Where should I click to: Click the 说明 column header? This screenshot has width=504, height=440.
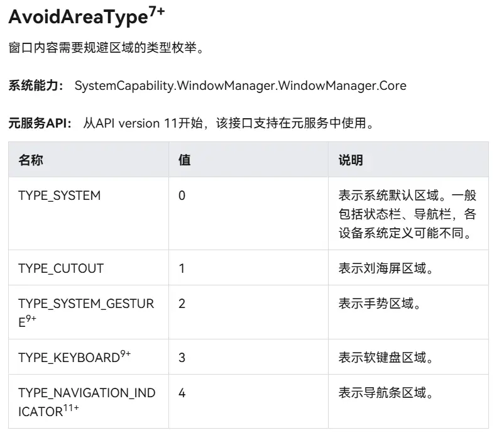[x=351, y=160]
